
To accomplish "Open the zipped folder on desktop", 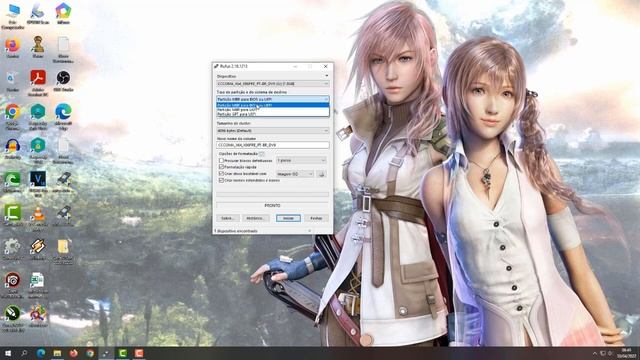I will pyautogui.click(x=63, y=251).
